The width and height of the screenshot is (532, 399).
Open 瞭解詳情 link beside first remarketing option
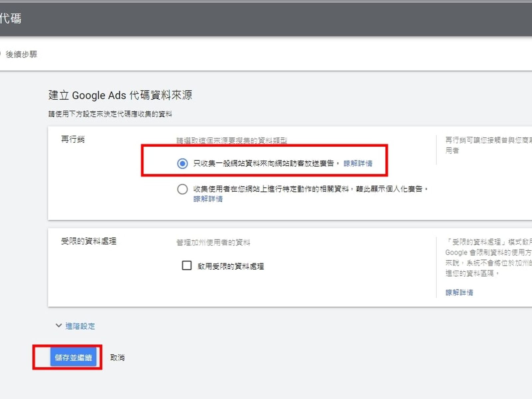pos(358,163)
